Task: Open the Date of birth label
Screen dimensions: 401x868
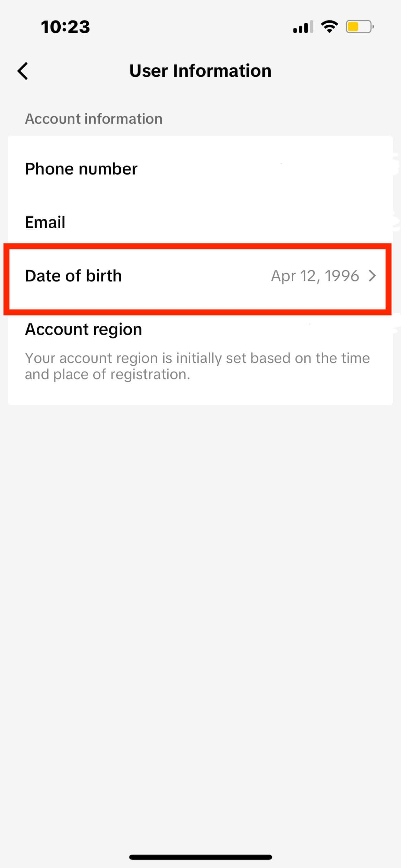Action: (x=73, y=276)
